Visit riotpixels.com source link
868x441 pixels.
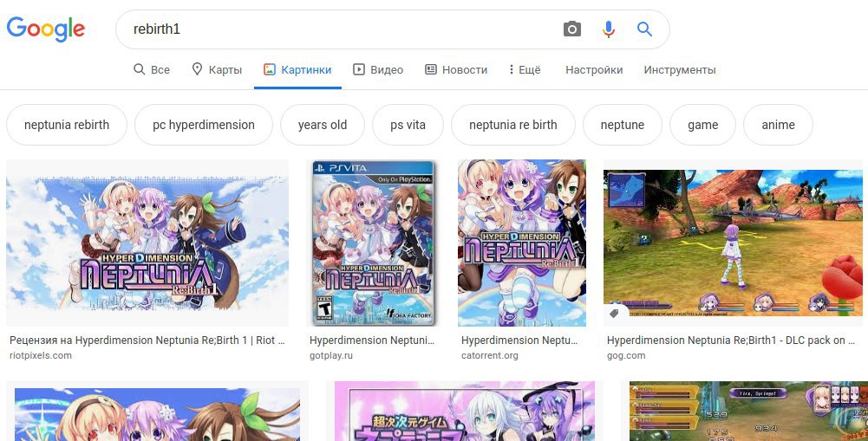[41, 355]
